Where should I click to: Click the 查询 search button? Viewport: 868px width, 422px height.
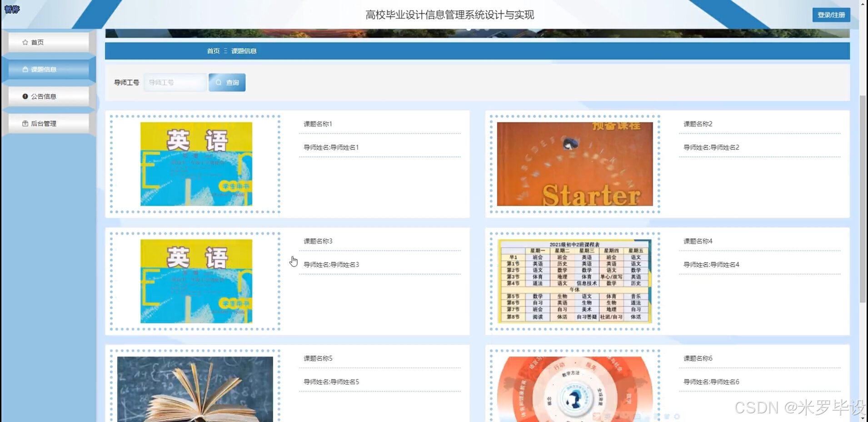coord(227,83)
